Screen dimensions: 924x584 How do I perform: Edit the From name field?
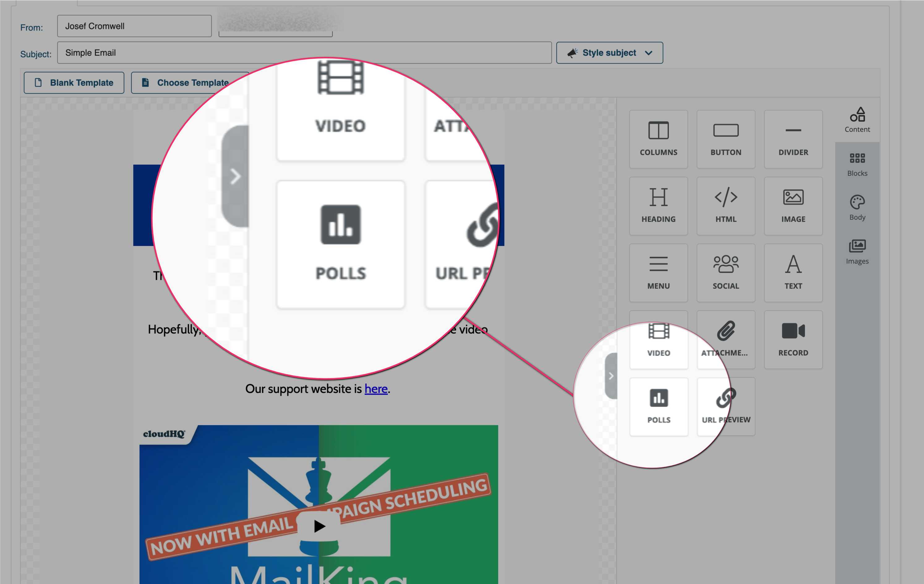pyautogui.click(x=134, y=26)
